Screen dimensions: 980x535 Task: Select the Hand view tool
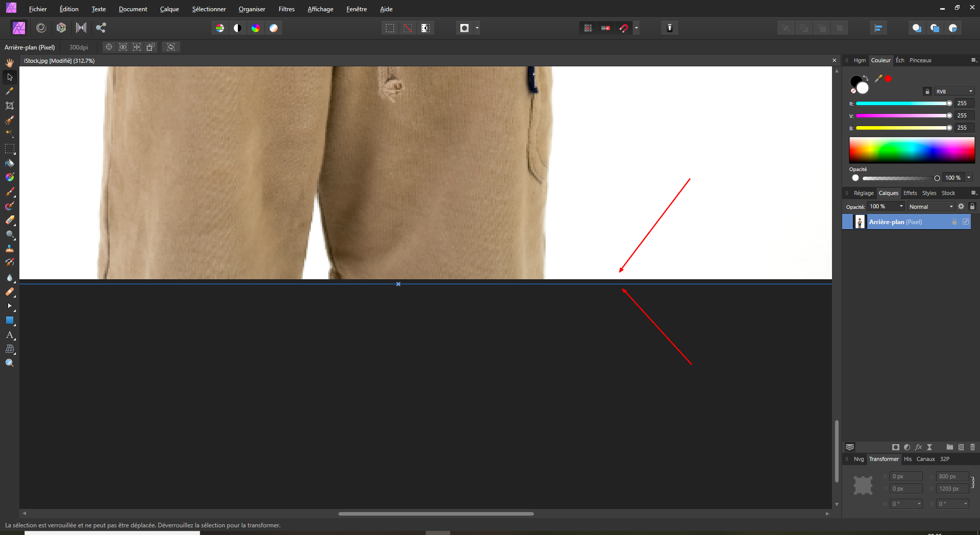[10, 63]
